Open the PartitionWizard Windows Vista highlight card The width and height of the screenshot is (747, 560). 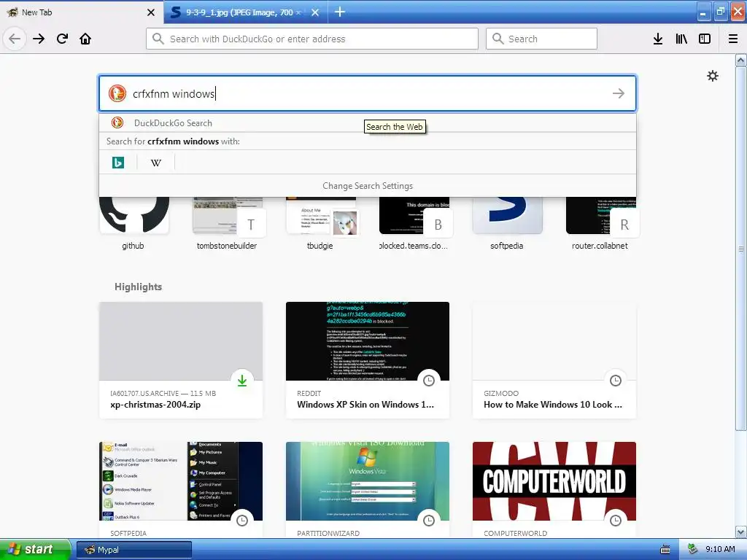click(x=368, y=491)
